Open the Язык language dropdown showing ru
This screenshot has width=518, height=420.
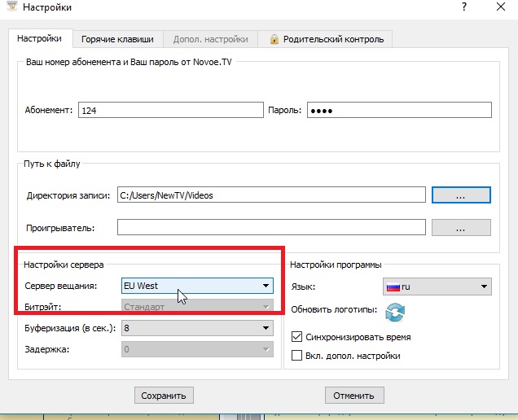[x=437, y=287]
